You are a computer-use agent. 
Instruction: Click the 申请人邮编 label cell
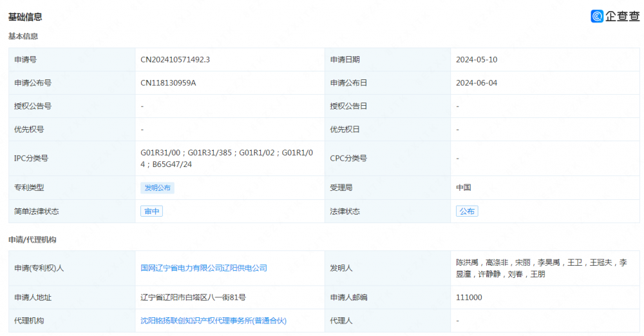(388, 297)
